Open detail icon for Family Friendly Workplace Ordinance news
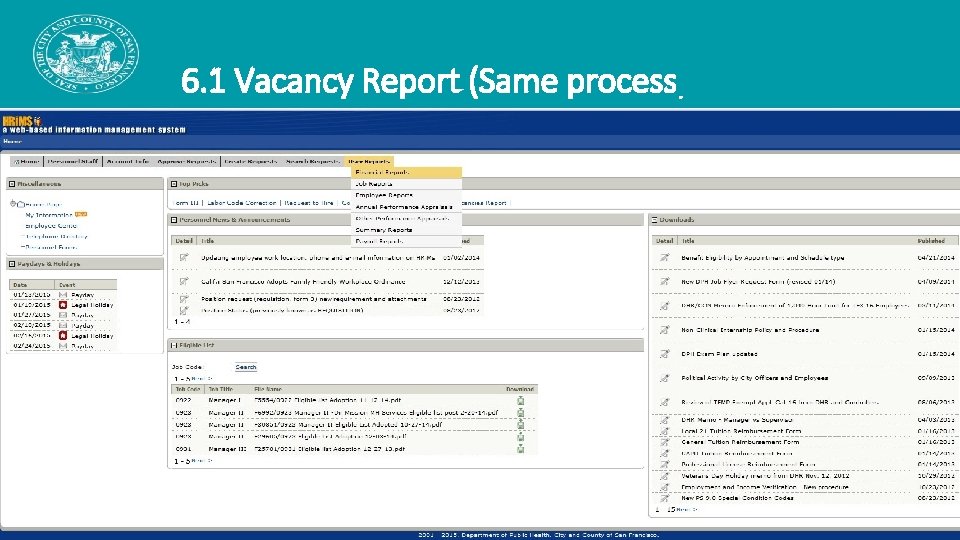The height and width of the screenshot is (540, 960). [x=184, y=282]
